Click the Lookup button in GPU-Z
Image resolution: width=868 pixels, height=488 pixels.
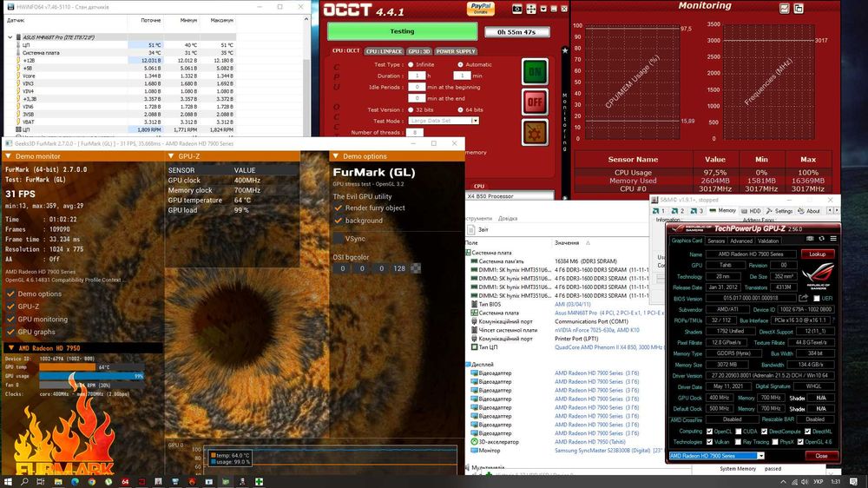coord(817,254)
